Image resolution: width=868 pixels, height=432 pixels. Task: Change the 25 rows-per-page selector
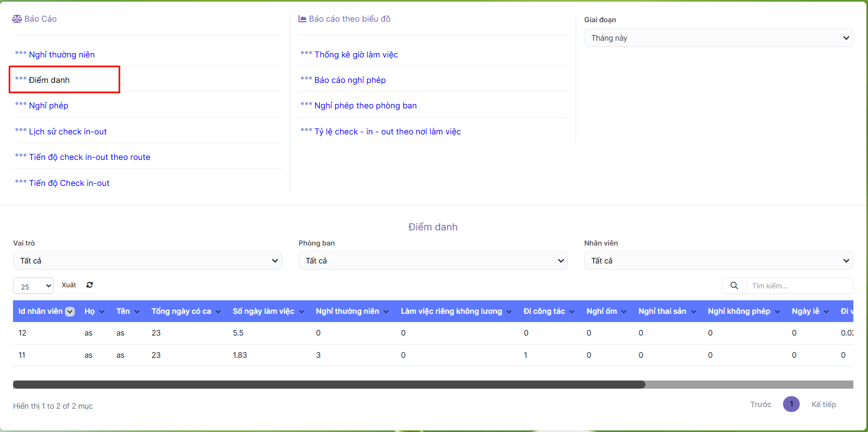coord(33,286)
